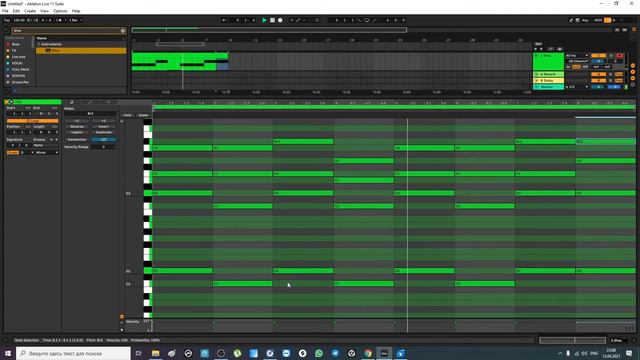
Task: Toggle Draw Mode pencil icon
Action: pyautogui.click(x=571, y=20)
